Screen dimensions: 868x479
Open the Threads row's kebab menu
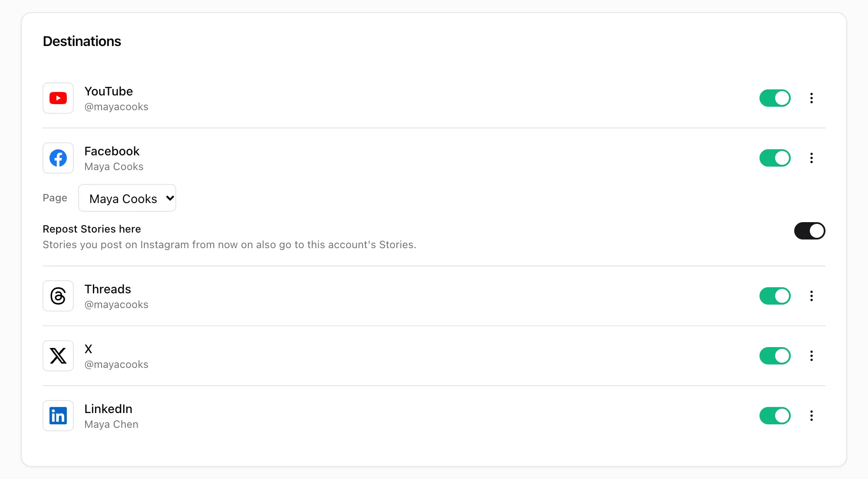[811, 296]
